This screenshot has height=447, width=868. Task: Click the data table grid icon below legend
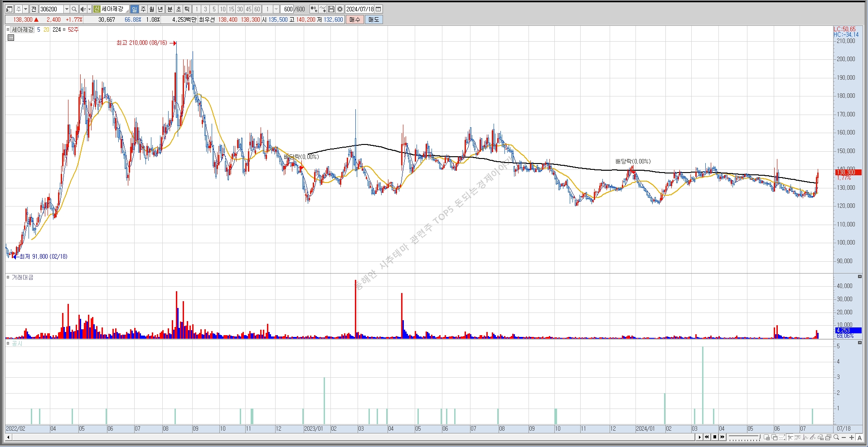[11, 38]
